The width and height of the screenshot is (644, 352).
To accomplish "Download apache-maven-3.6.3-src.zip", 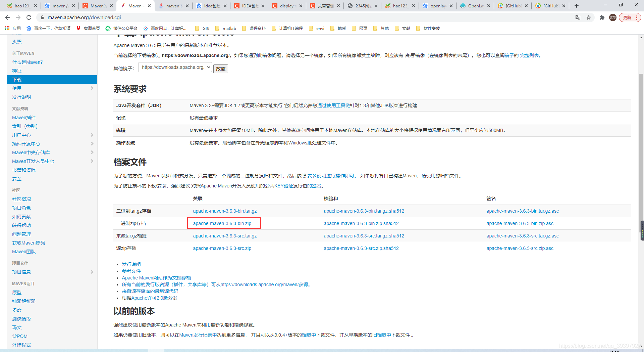I will pyautogui.click(x=222, y=248).
